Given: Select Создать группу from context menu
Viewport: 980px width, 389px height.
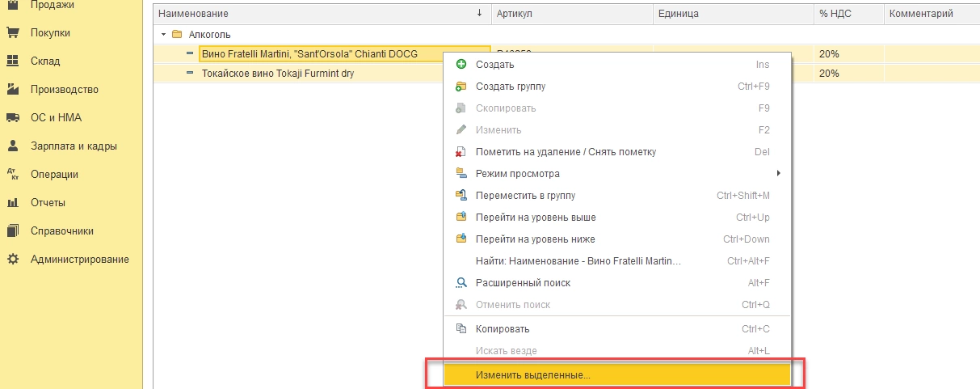Looking at the screenshot, I should click(x=510, y=87).
